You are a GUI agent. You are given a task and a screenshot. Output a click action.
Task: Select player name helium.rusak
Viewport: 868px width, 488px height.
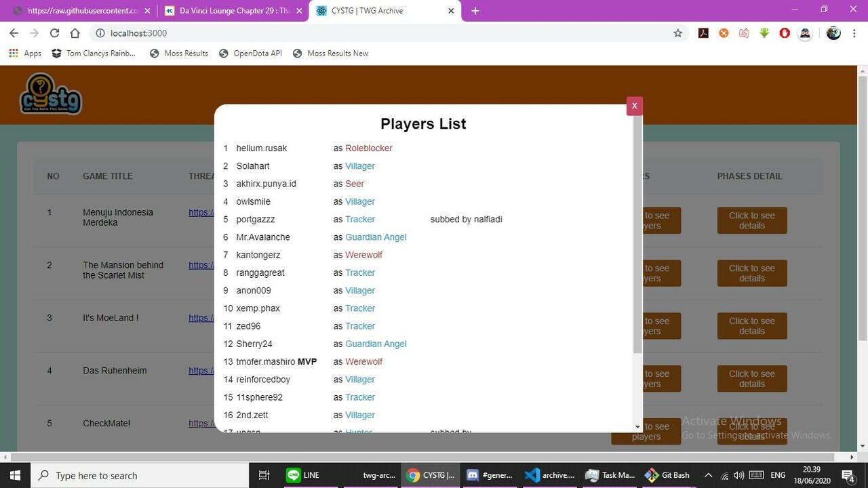[262, 148]
